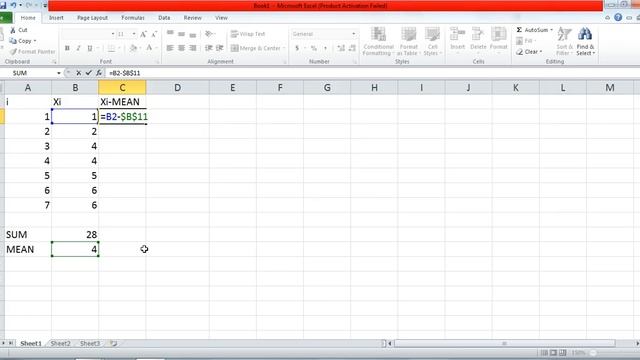
Task: Open the Borders button
Action: click(x=111, y=48)
